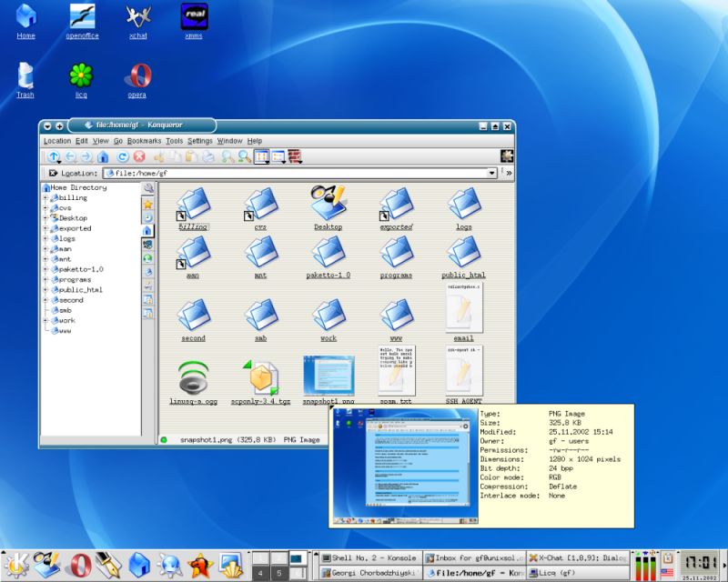The height and width of the screenshot is (582, 728).
Task: Toggle the status bar view link indicator
Action: point(165,440)
